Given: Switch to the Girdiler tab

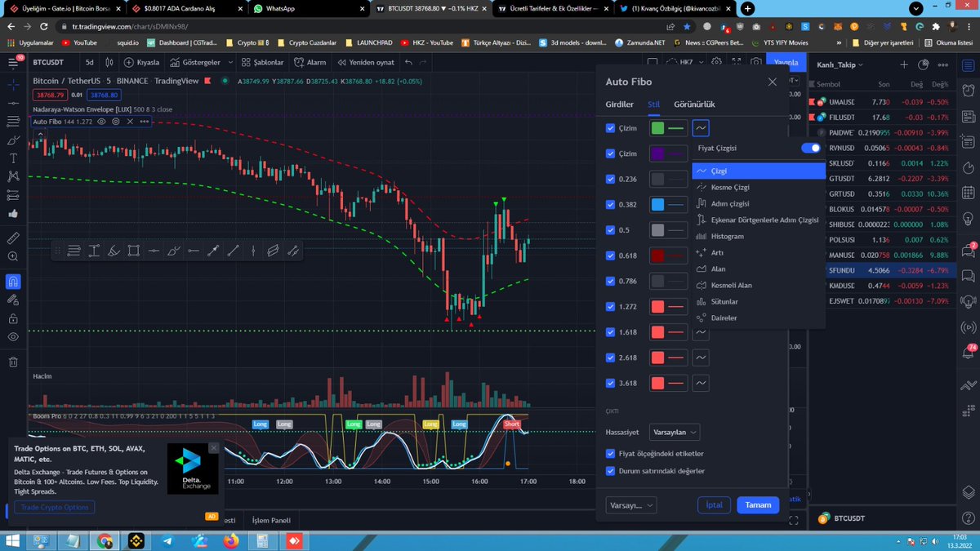Looking at the screenshot, I should 619,104.
